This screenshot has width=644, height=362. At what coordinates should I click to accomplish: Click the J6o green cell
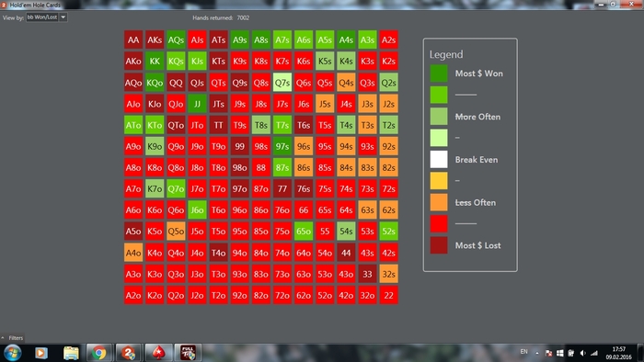(197, 209)
